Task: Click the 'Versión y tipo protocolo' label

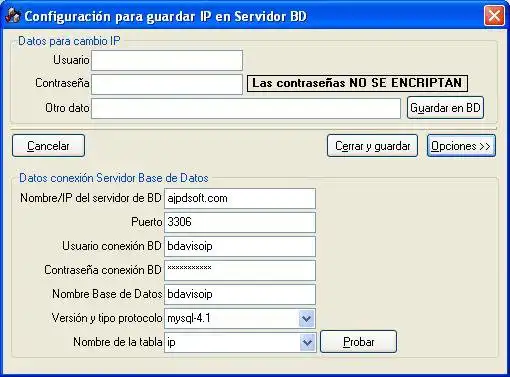Action: click(107, 318)
